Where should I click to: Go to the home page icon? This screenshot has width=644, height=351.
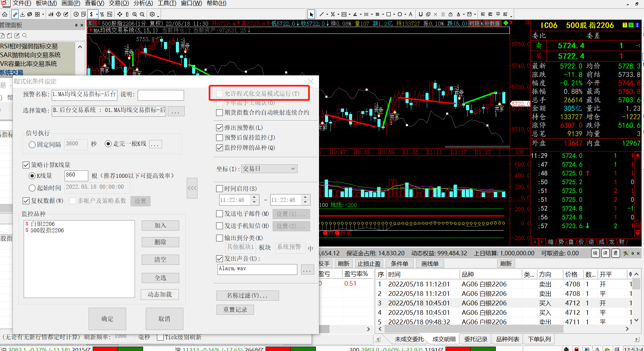[x=5, y=14]
